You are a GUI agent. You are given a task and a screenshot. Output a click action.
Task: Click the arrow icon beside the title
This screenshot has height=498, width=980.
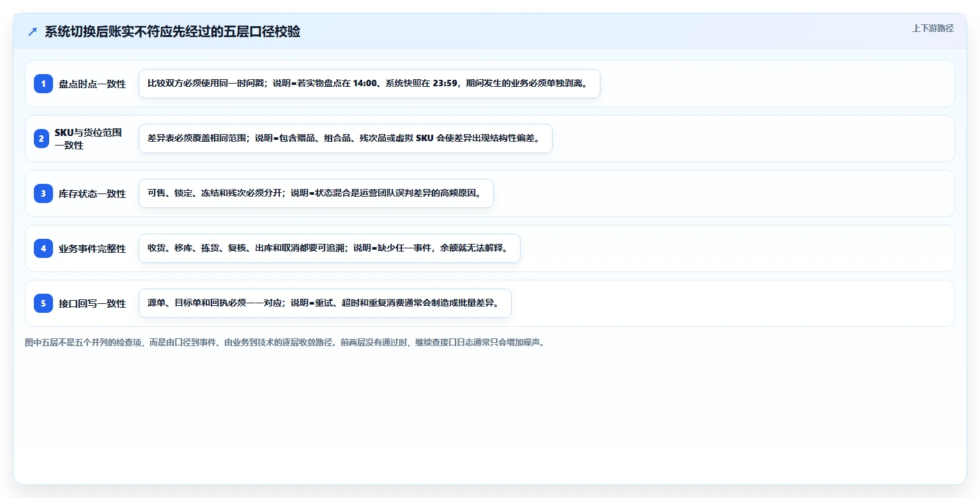point(33,32)
